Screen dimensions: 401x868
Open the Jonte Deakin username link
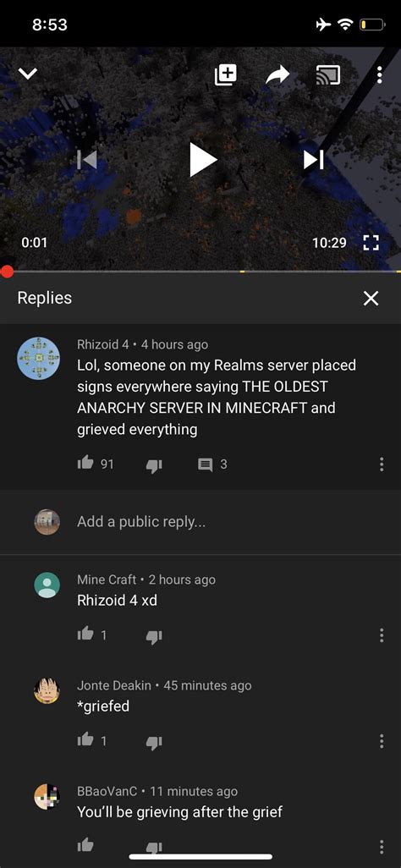coord(114,685)
